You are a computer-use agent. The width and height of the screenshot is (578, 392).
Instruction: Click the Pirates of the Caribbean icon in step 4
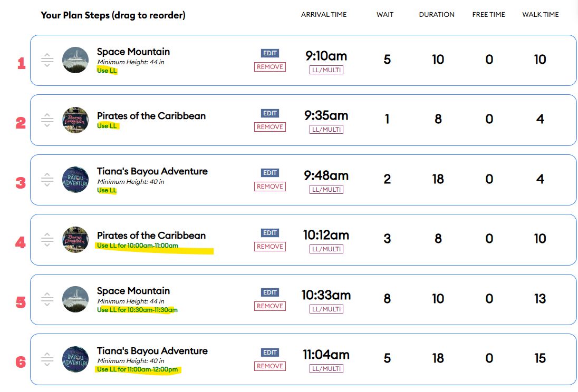pos(75,240)
